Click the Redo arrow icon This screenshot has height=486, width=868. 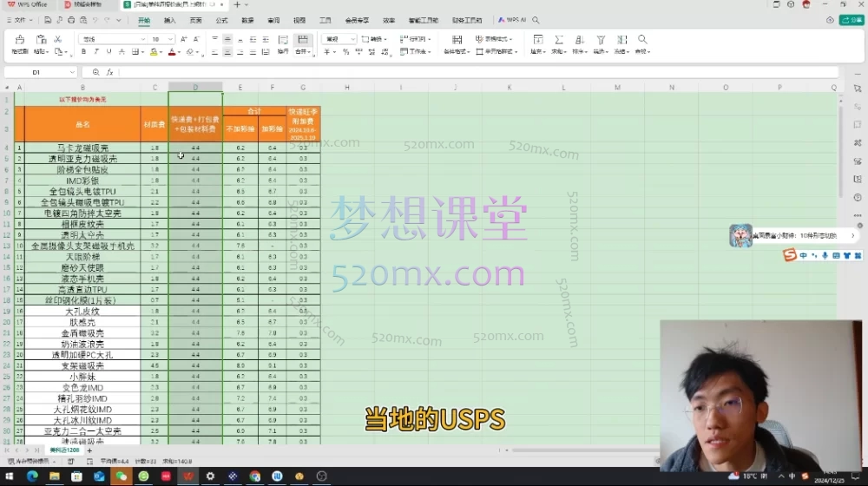tap(107, 20)
